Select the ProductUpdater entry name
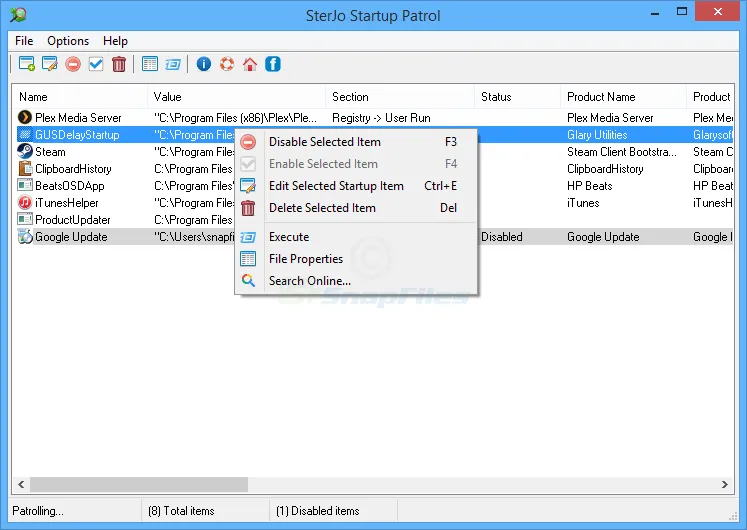Viewport: 747px width, 530px height. pyautogui.click(x=72, y=220)
